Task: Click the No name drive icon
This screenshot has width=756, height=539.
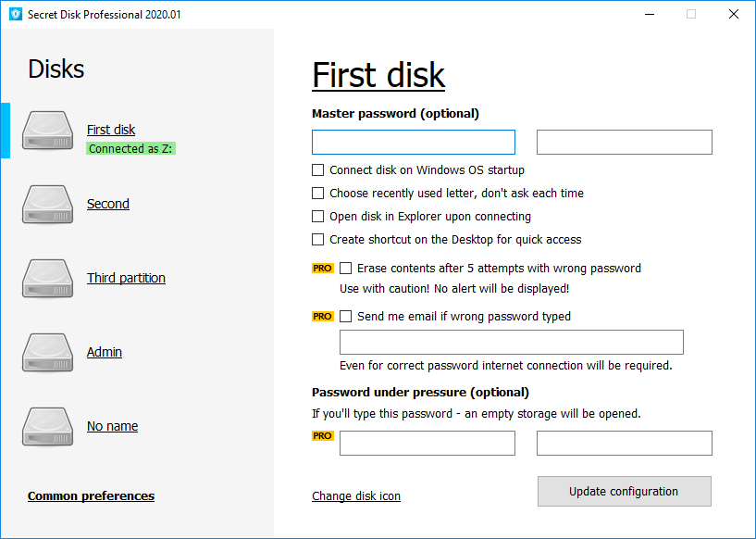Action: [x=47, y=427]
